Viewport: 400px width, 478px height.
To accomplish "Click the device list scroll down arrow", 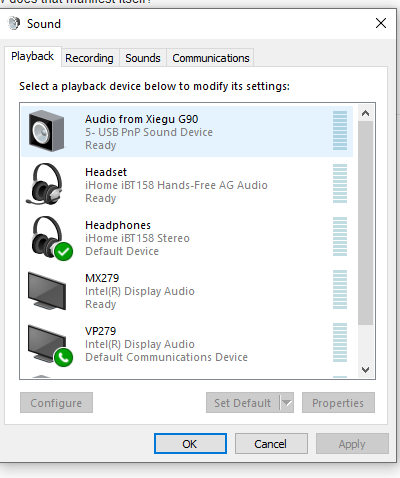I will click(x=366, y=370).
